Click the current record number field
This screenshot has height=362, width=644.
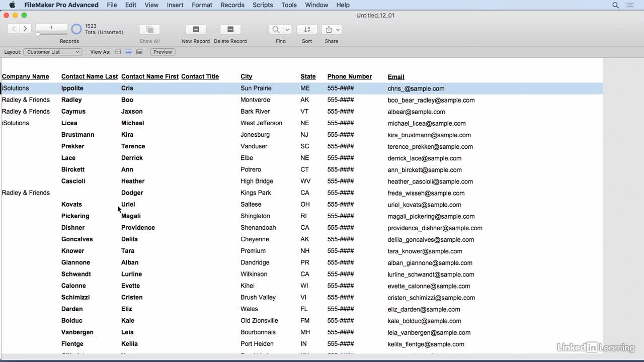[x=51, y=28]
